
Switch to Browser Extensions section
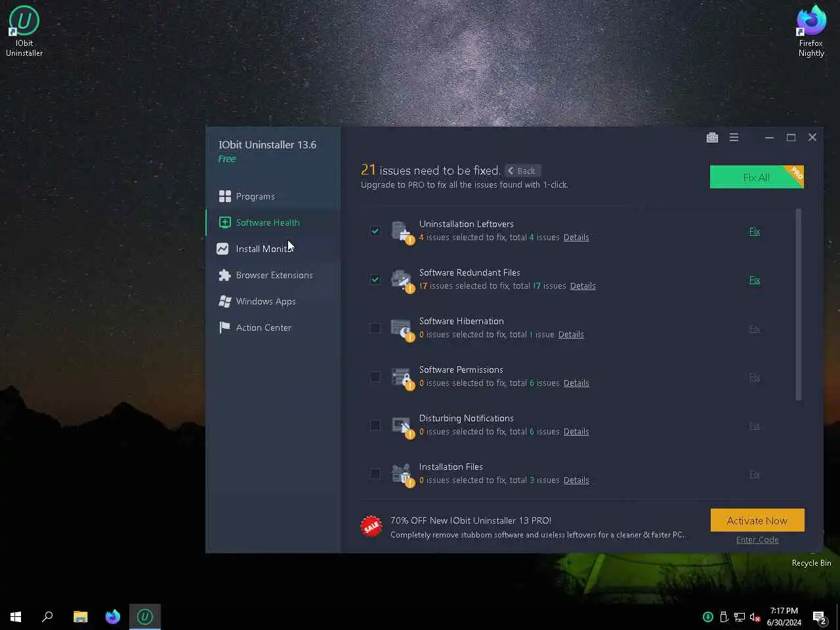coord(273,275)
